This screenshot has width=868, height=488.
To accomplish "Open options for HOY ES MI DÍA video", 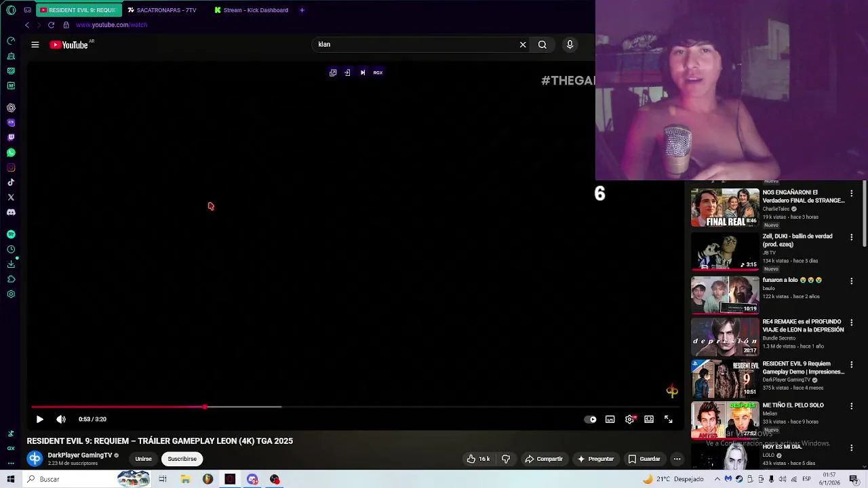I will 852,447.
